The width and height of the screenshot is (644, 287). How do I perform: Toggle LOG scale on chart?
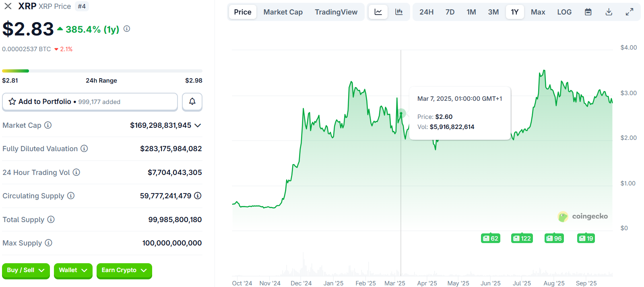point(564,12)
